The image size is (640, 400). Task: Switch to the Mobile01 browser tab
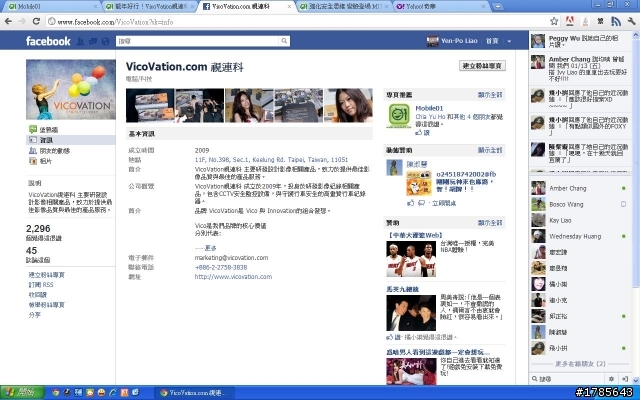(51, 7)
